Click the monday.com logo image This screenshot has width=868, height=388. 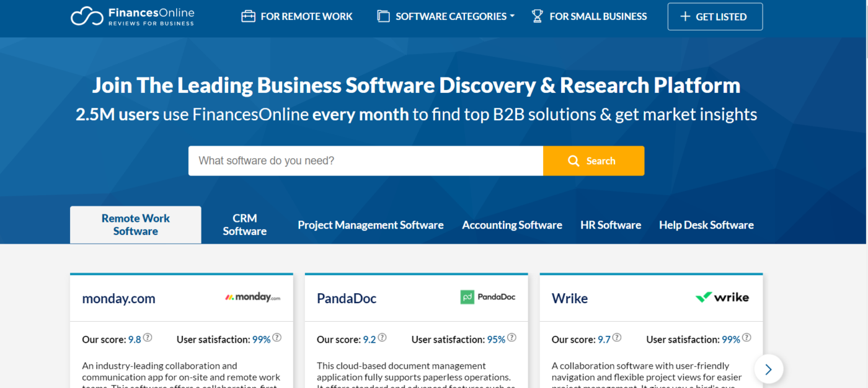pyautogui.click(x=252, y=298)
